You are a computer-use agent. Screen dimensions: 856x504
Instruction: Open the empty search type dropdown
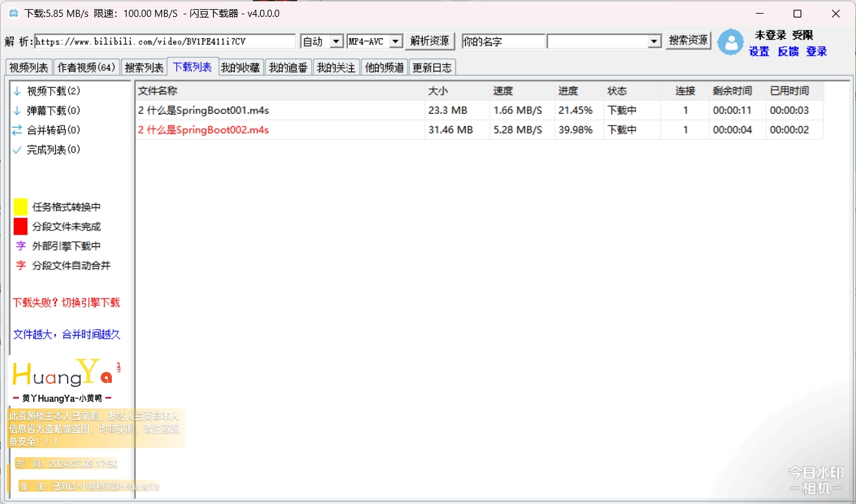pyautogui.click(x=654, y=42)
